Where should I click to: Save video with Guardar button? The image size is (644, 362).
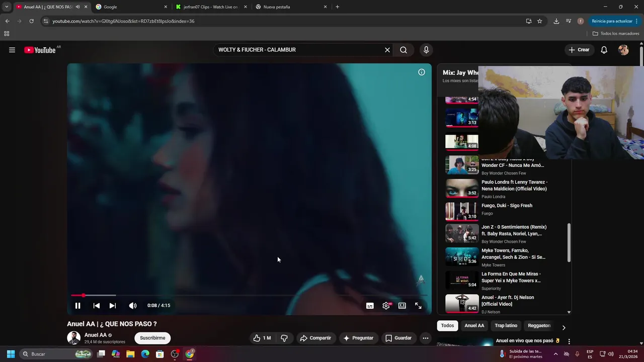(x=398, y=338)
